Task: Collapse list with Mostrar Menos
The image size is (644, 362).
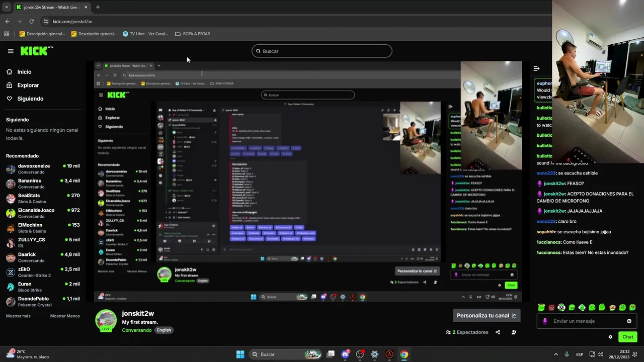Action: (x=65, y=316)
